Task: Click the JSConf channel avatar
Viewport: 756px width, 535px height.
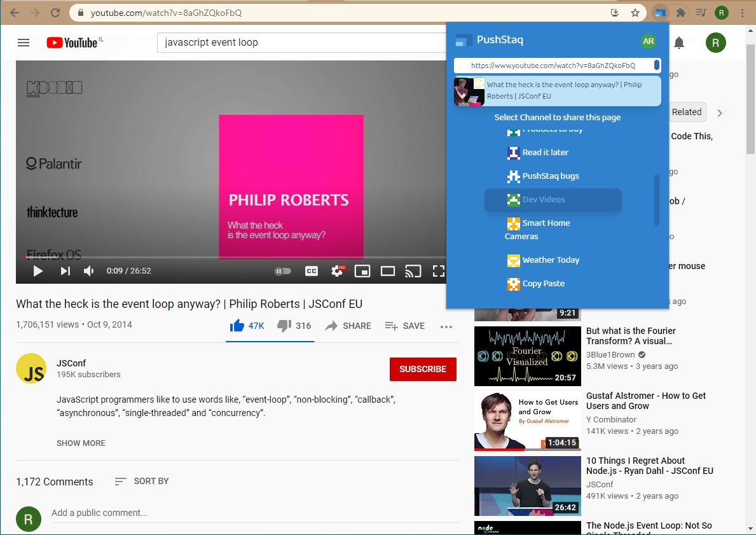Action: coord(31,368)
